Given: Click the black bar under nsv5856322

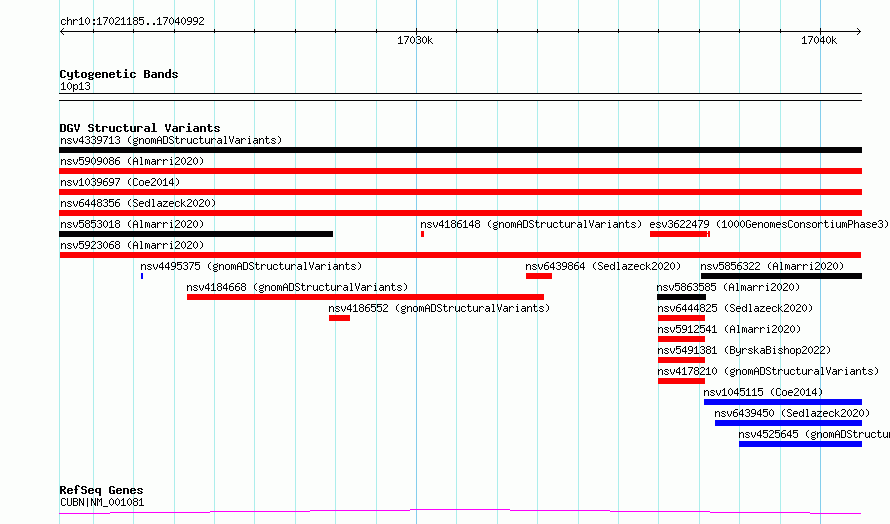Looking at the screenshot, I should click(x=782, y=276).
